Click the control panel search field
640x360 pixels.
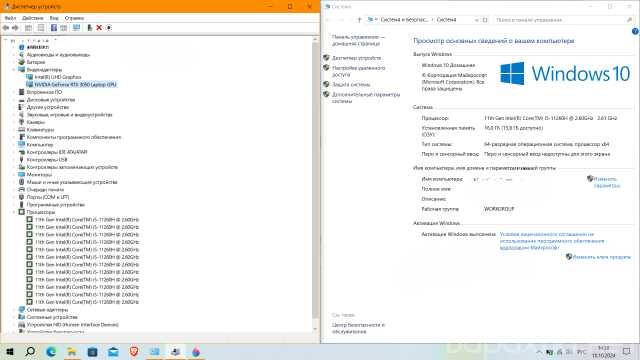tap(563, 20)
